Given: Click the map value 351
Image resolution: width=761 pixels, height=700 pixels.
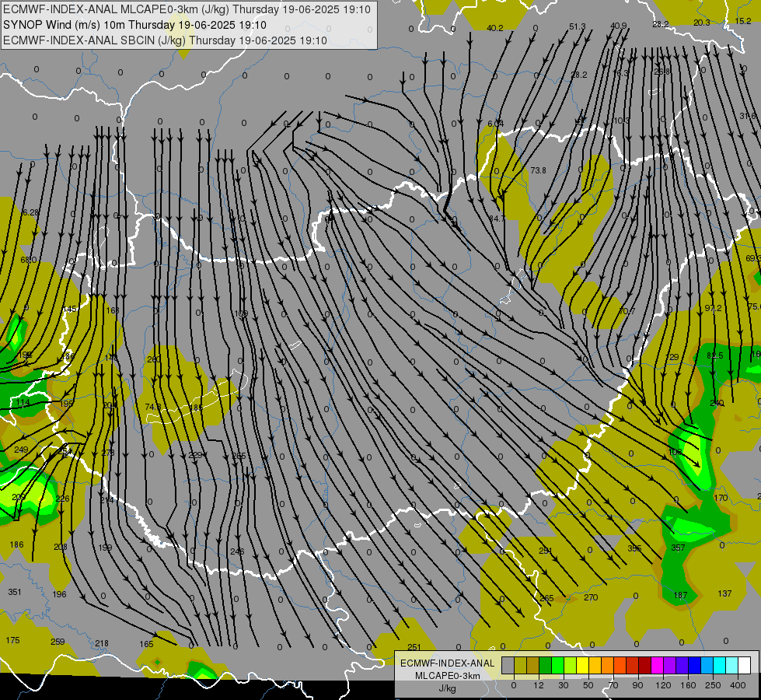Looking at the screenshot, I should click(x=15, y=592).
